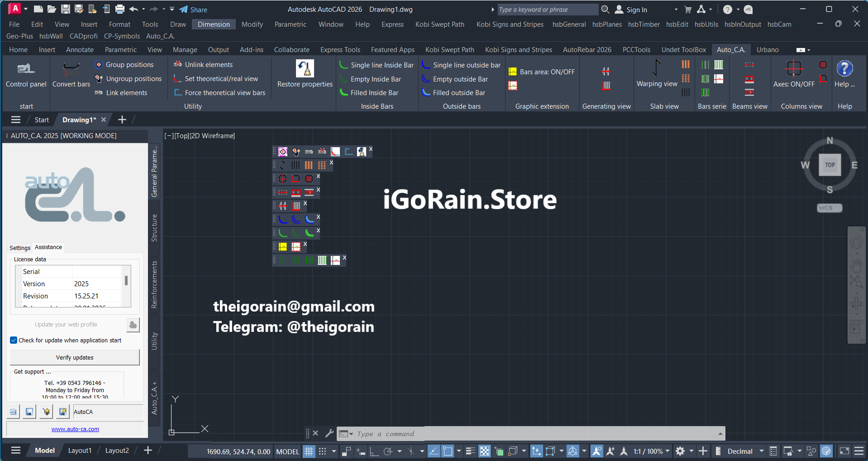This screenshot has height=461, width=868.
Task: Open the Parametric menu in menu bar
Action: pos(290,24)
